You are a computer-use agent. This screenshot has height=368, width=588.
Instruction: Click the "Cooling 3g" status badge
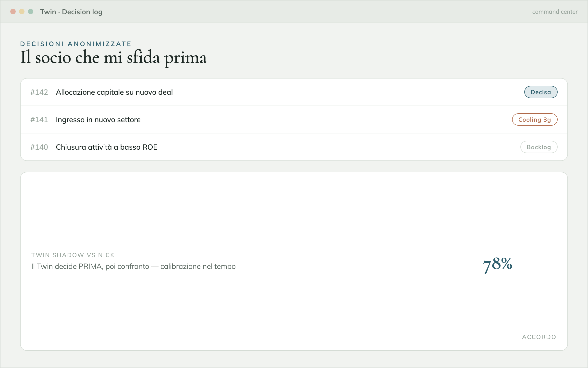tap(535, 119)
